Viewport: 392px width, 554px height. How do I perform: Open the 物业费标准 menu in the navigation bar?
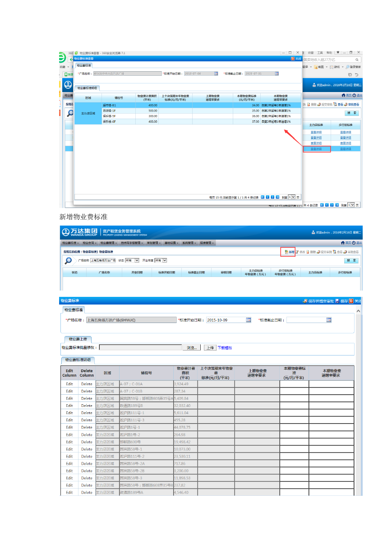[70, 243]
